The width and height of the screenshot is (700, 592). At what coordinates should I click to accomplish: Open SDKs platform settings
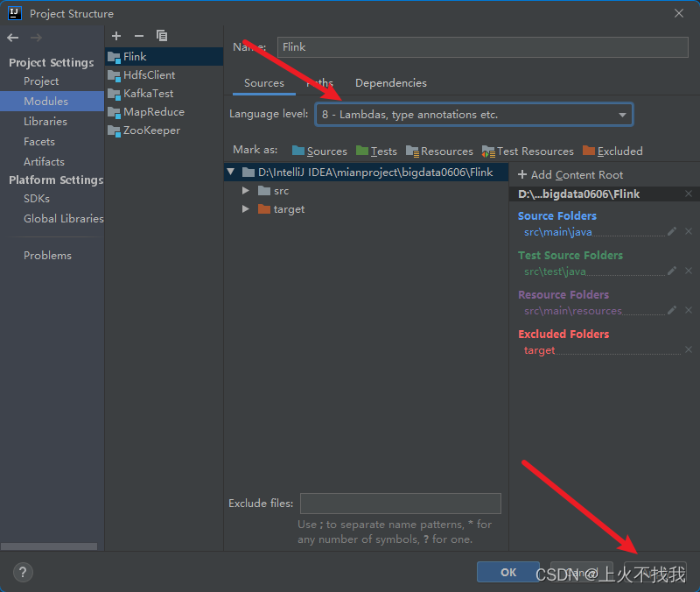click(x=37, y=199)
